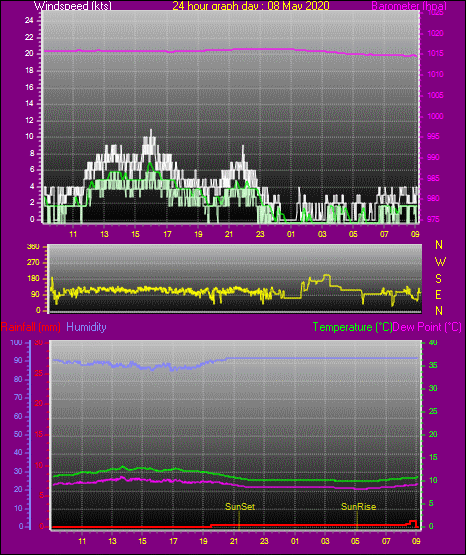Click the W compass direction label

pos(440,262)
